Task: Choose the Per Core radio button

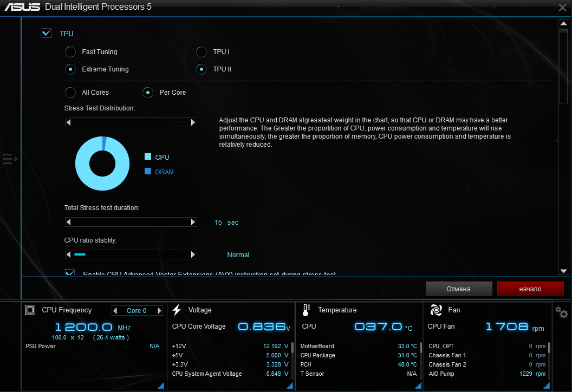Action: (x=148, y=93)
